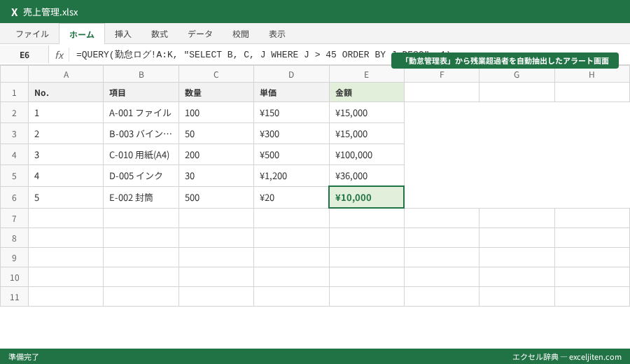Click the select-all corner cell
630x364 pixels.
14,75
